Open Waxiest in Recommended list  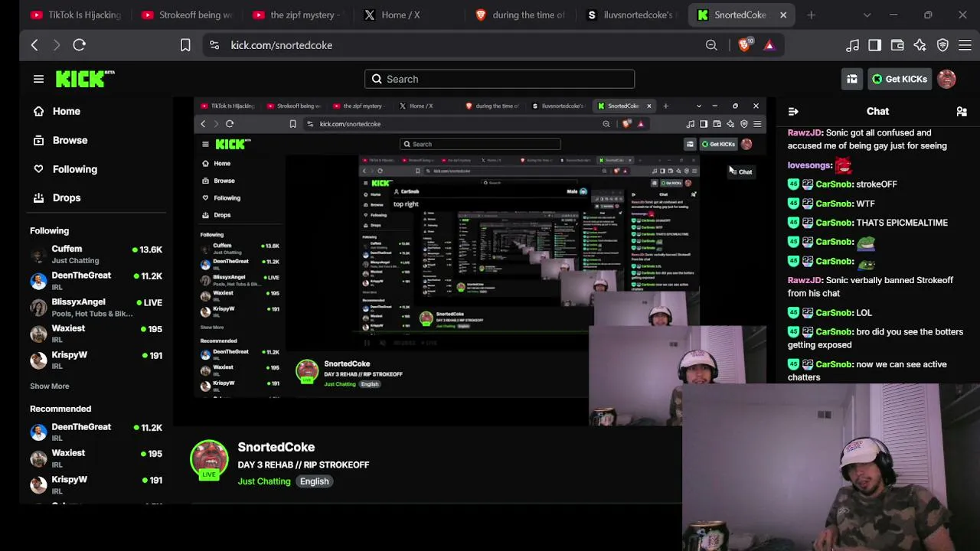(x=96, y=458)
